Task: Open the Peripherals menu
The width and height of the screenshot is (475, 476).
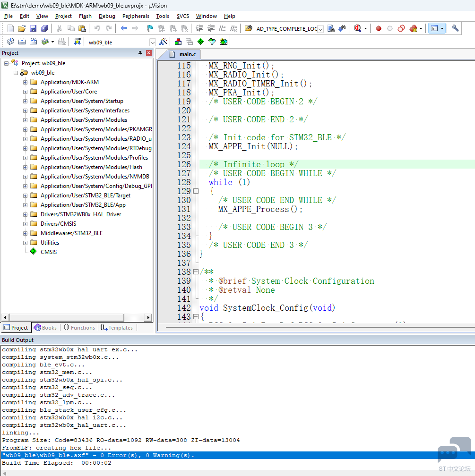Action: click(136, 16)
